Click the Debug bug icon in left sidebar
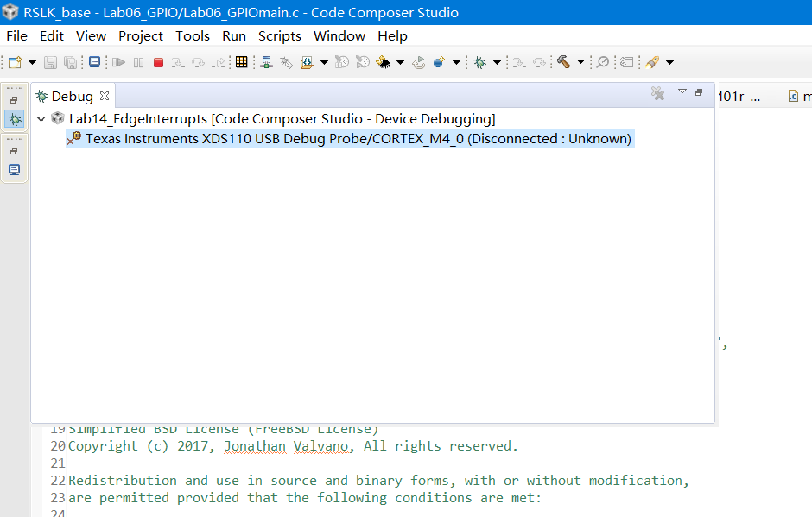 click(15, 120)
